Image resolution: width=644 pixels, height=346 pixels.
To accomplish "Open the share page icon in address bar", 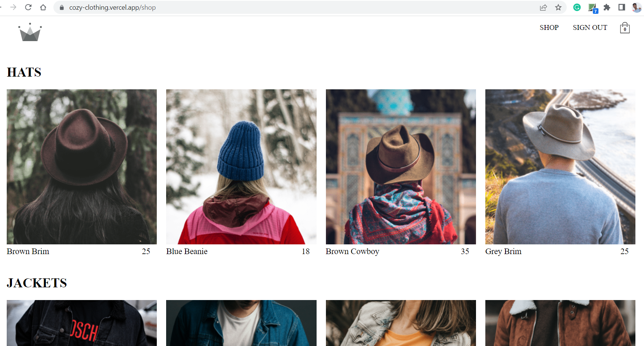I will point(543,7).
